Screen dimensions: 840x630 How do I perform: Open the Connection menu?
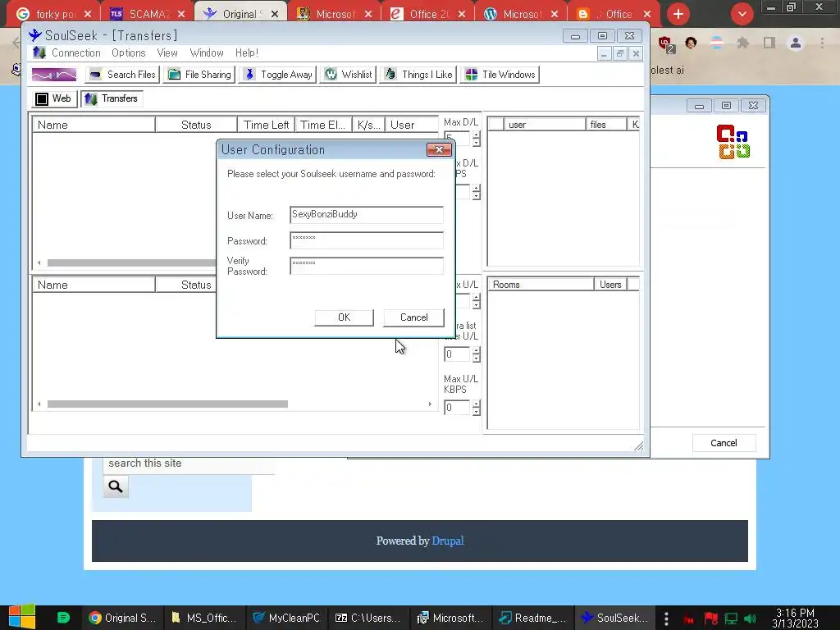click(x=76, y=53)
